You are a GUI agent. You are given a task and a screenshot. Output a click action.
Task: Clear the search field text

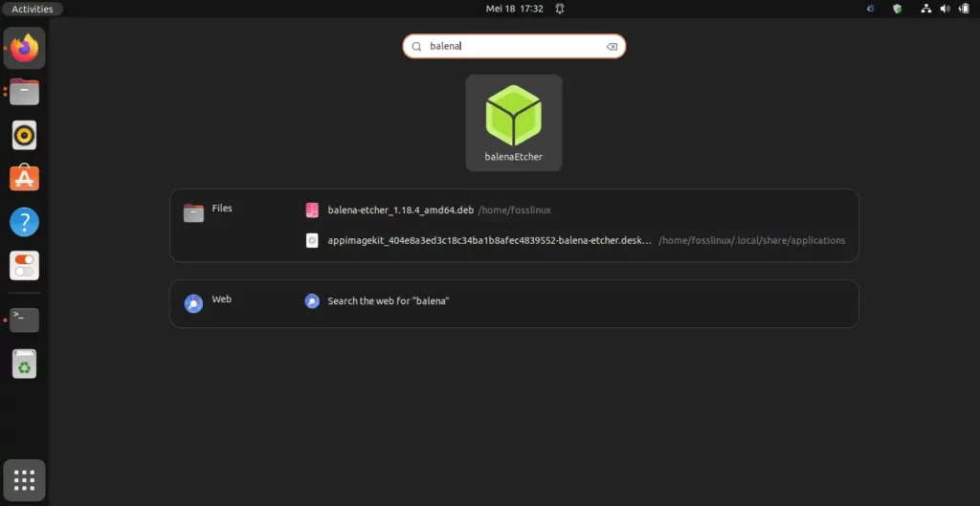[x=612, y=46]
